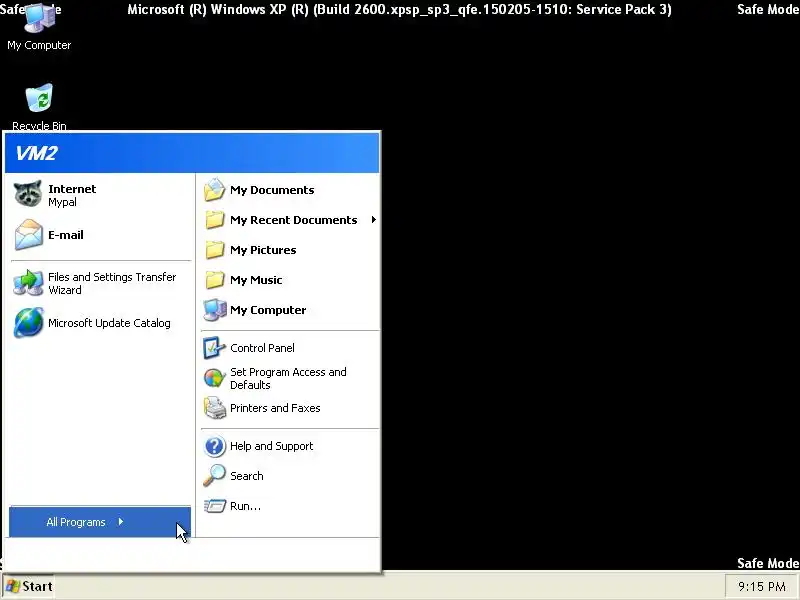Open Help and Support label
This screenshot has width=800, height=600.
(x=271, y=446)
